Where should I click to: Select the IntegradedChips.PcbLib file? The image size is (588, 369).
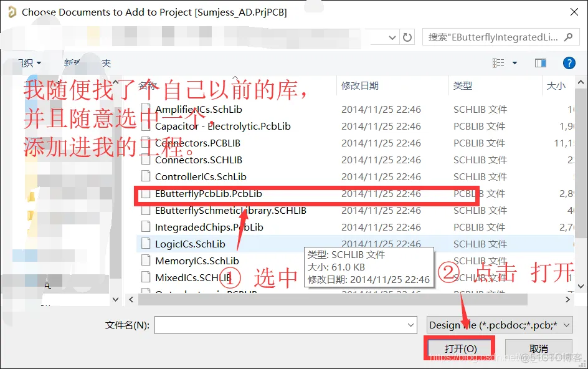[209, 228]
